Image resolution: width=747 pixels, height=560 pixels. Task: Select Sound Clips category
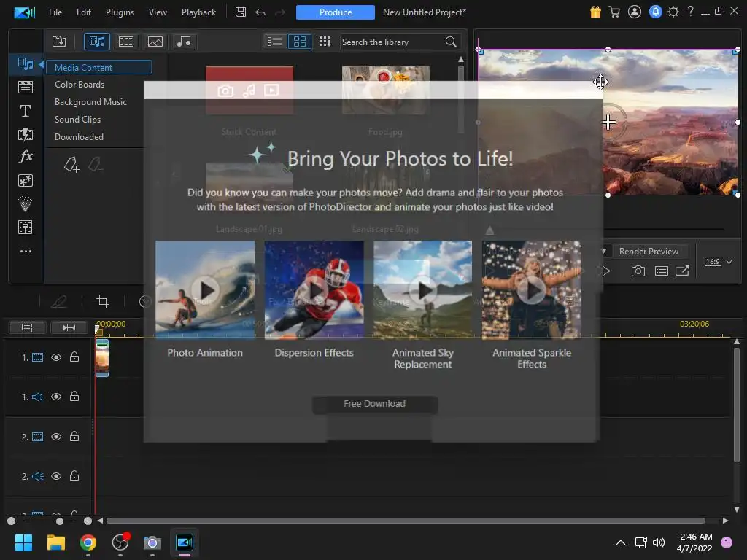[x=77, y=120]
